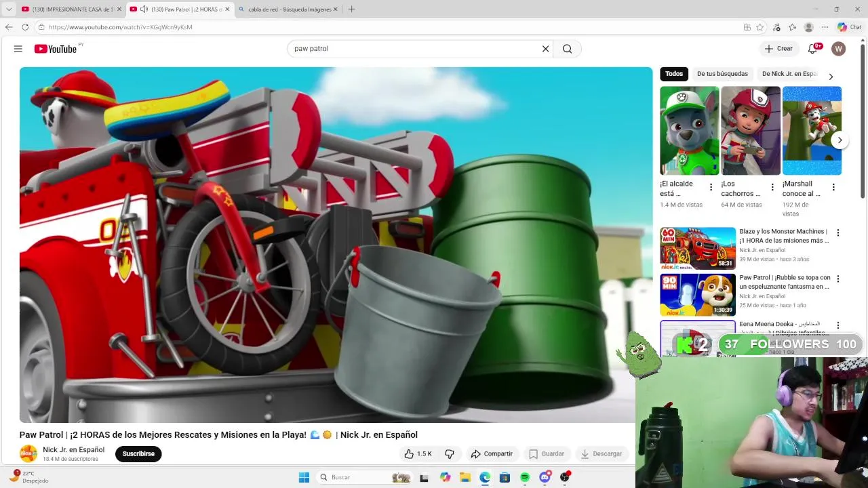Pause the playing Paw Patrol video
868x488 pixels.
click(336, 245)
